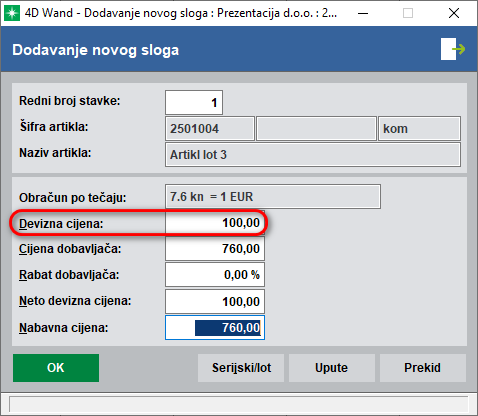Click the Rabat dobavljača percent field
478x416 pixels.
click(x=215, y=275)
